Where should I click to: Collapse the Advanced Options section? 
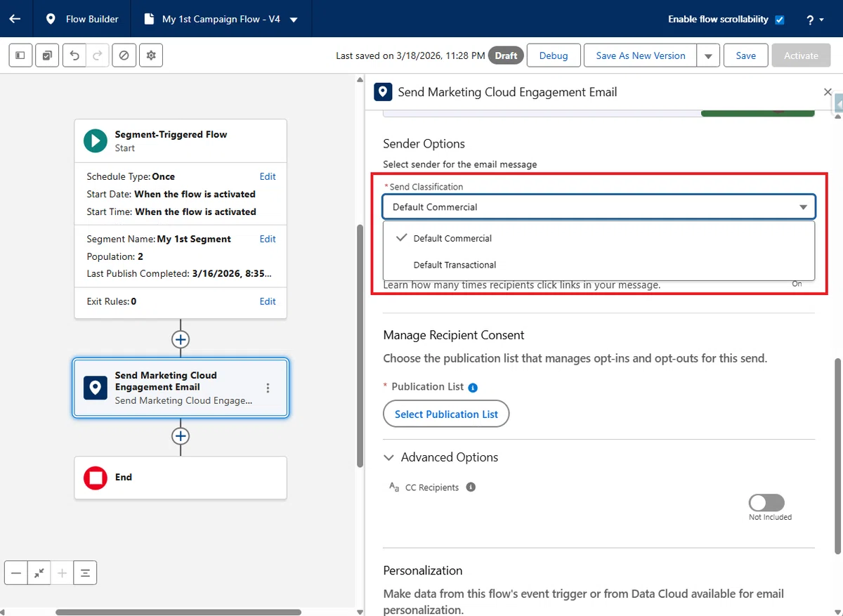pyautogui.click(x=388, y=457)
